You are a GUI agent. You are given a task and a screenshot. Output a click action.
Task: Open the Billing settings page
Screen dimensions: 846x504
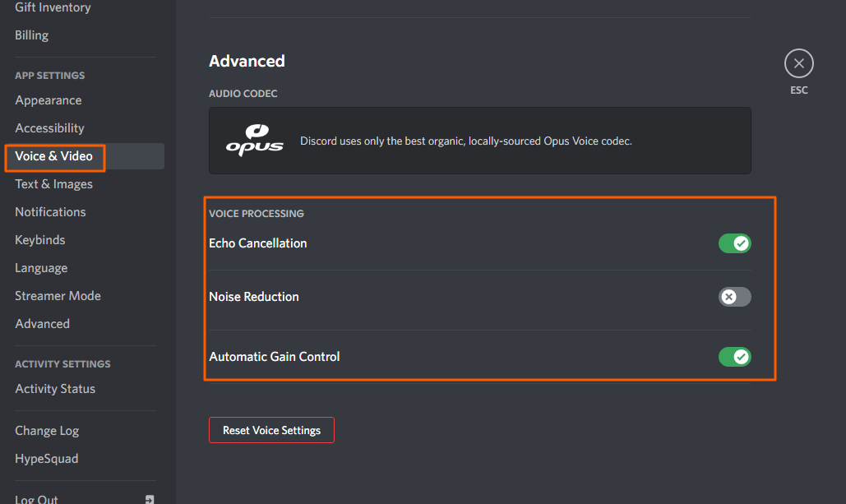[x=31, y=35]
